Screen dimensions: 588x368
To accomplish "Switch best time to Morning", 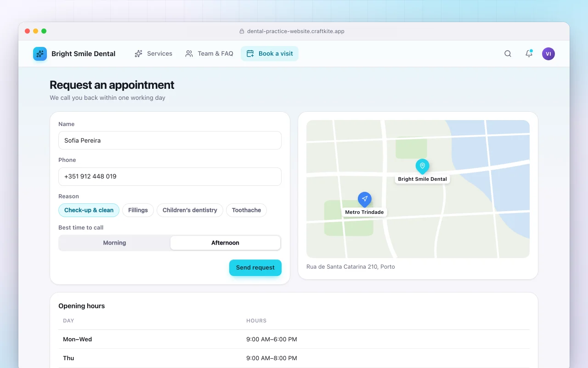I will click(x=114, y=243).
